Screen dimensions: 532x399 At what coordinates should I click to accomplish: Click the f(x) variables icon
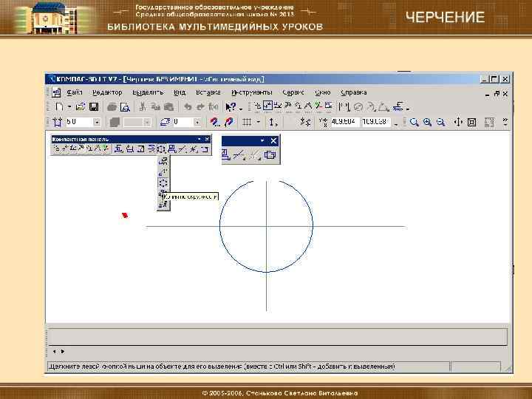(x=213, y=107)
